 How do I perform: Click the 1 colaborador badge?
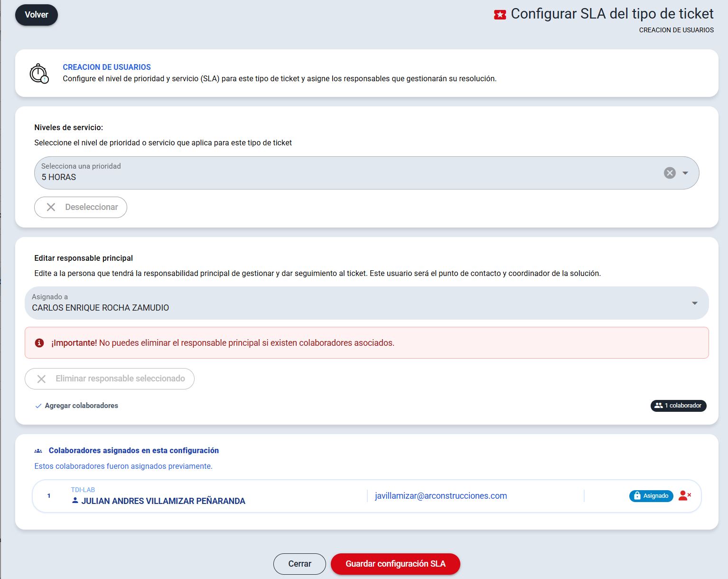(678, 406)
